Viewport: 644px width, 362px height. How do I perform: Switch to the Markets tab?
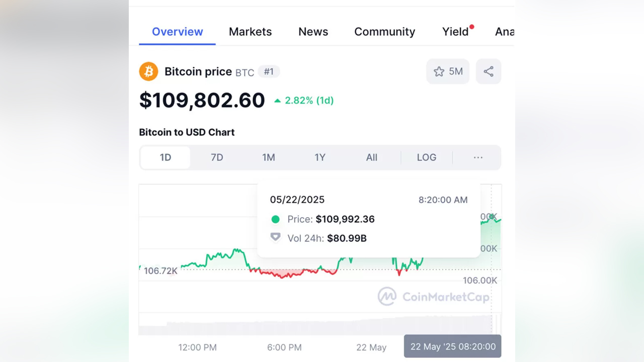(250, 31)
